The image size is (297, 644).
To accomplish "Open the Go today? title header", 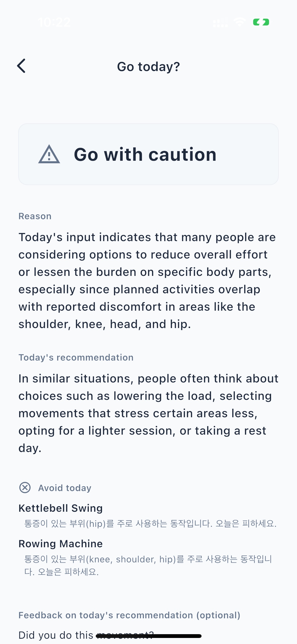I will (x=148, y=66).
